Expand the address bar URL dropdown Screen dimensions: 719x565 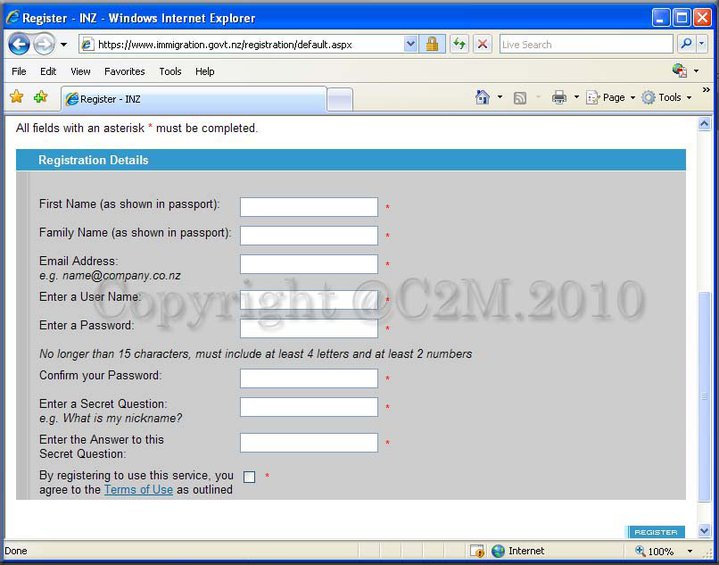[x=411, y=44]
